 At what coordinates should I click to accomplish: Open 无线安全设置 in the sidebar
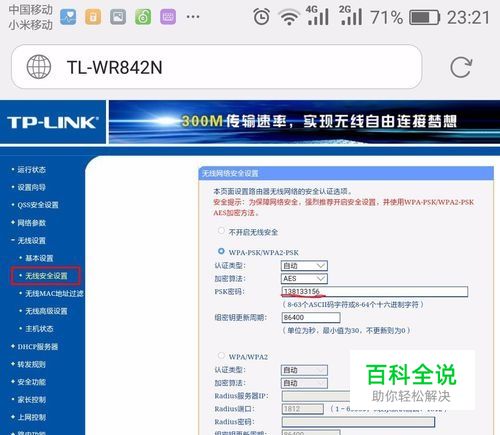(46, 276)
